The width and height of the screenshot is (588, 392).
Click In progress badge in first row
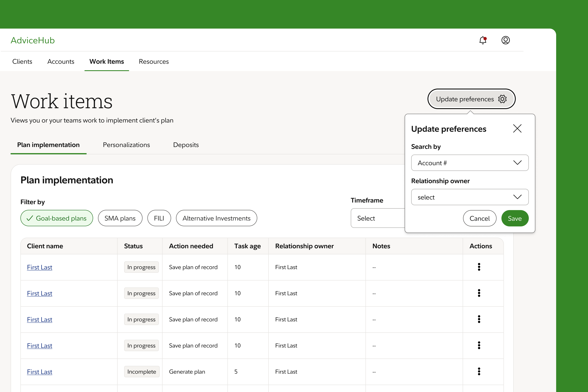pos(141,267)
